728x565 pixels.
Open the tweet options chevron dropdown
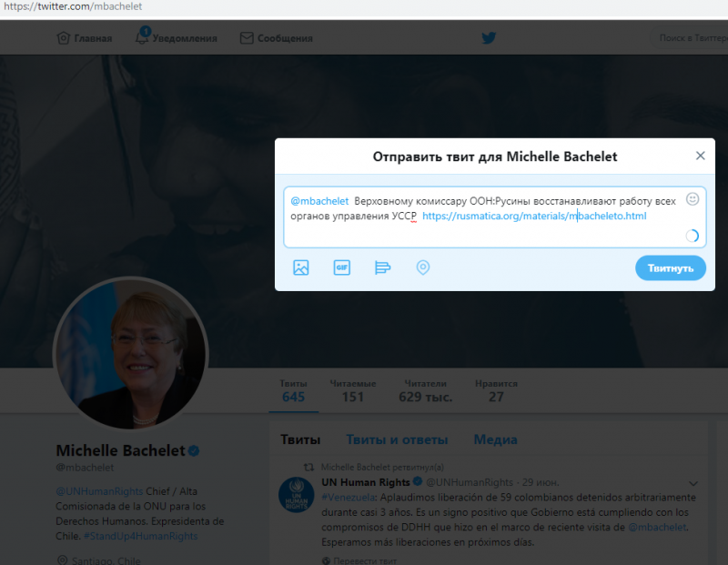pyautogui.click(x=693, y=483)
